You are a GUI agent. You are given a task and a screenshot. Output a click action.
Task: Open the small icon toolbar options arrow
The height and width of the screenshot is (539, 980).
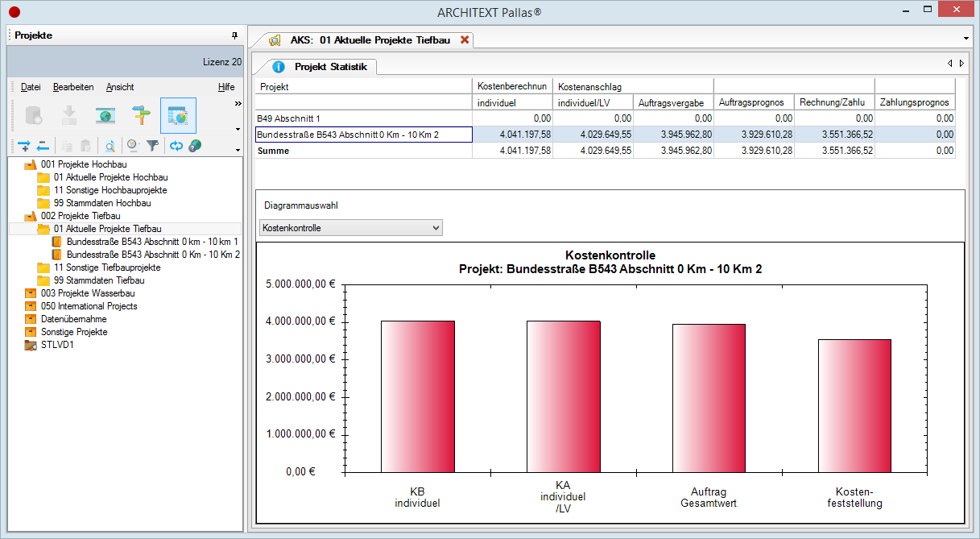coord(238,150)
